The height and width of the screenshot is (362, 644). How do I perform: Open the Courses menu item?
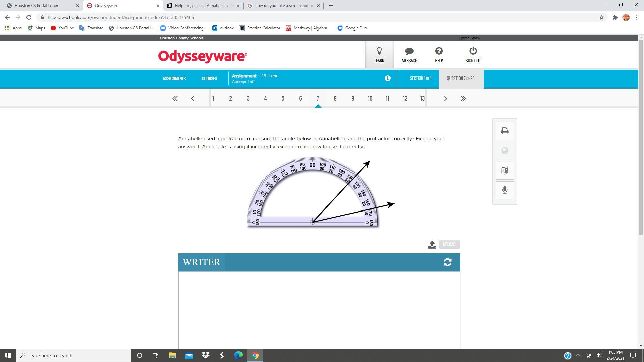point(209,79)
